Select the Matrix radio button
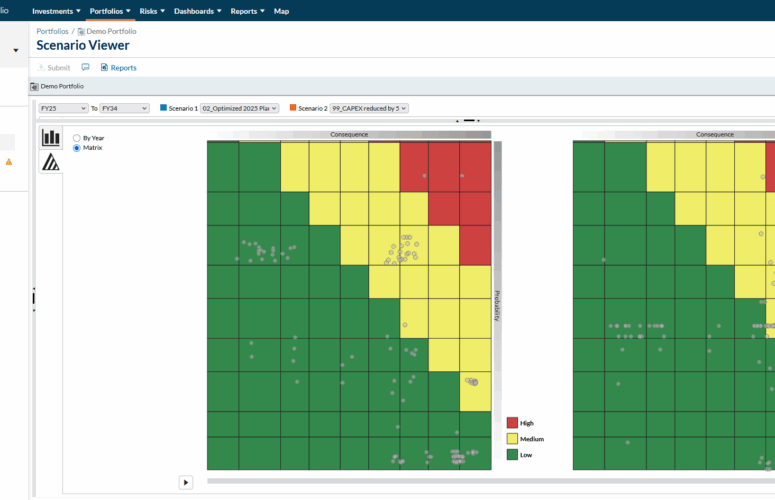Screen dimensions: 775x500 pyautogui.click(x=77, y=147)
